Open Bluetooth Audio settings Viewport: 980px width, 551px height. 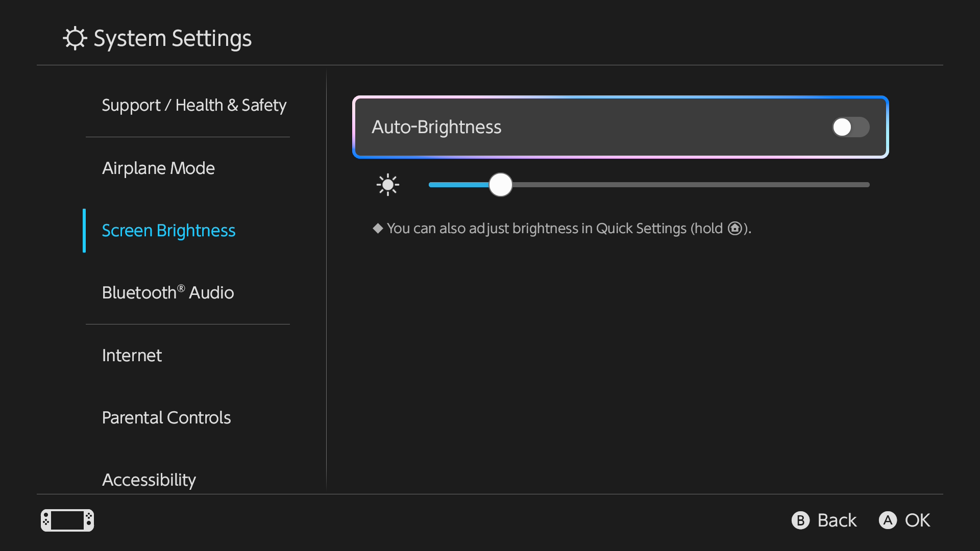[x=168, y=293]
